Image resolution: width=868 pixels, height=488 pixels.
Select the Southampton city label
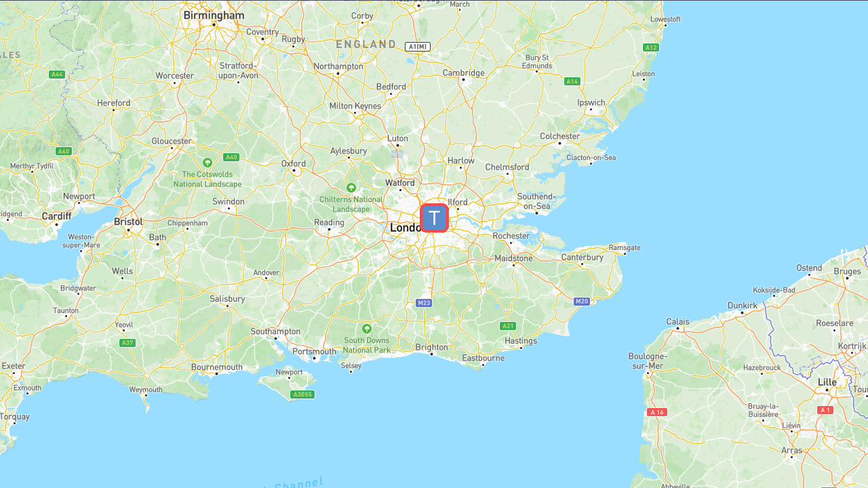click(275, 331)
